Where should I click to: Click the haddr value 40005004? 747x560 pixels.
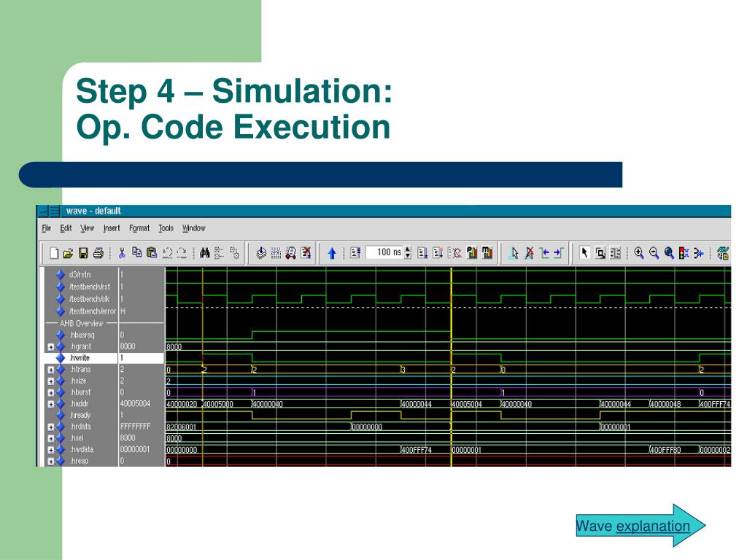coord(135,404)
